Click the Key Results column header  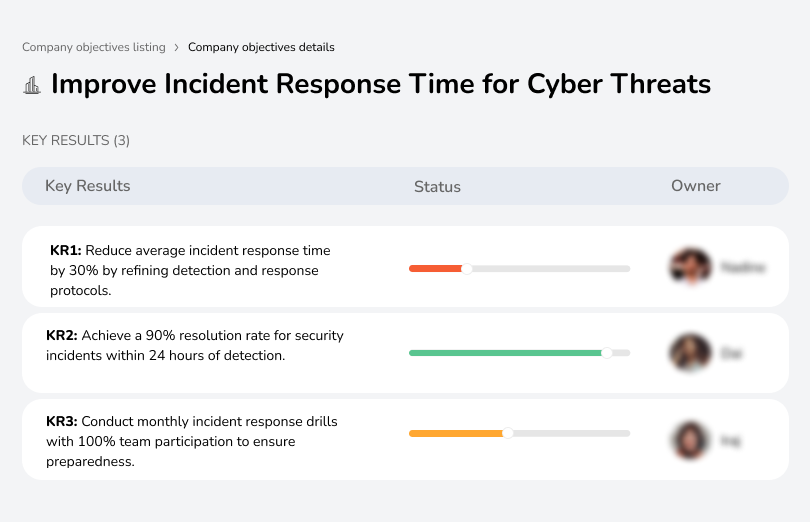[88, 186]
